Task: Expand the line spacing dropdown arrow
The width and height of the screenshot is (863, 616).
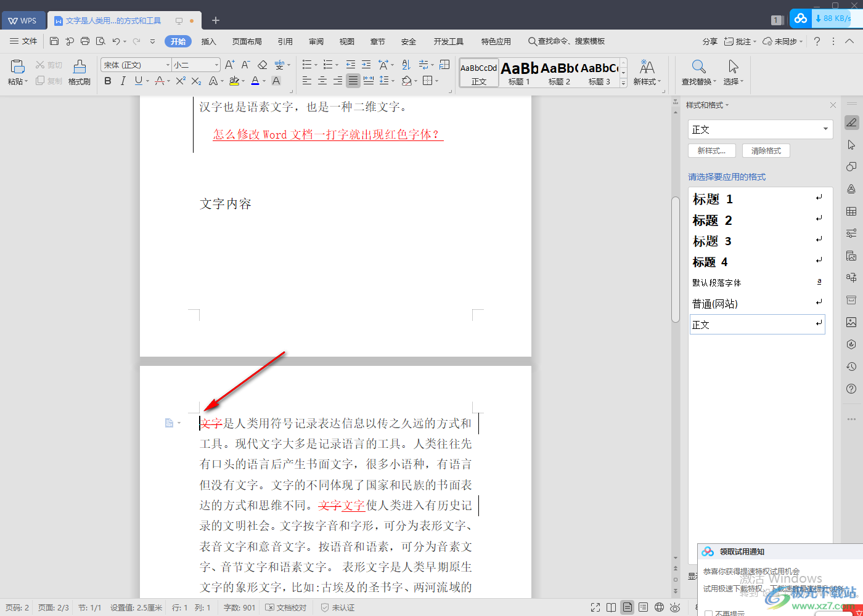Action: click(x=393, y=81)
